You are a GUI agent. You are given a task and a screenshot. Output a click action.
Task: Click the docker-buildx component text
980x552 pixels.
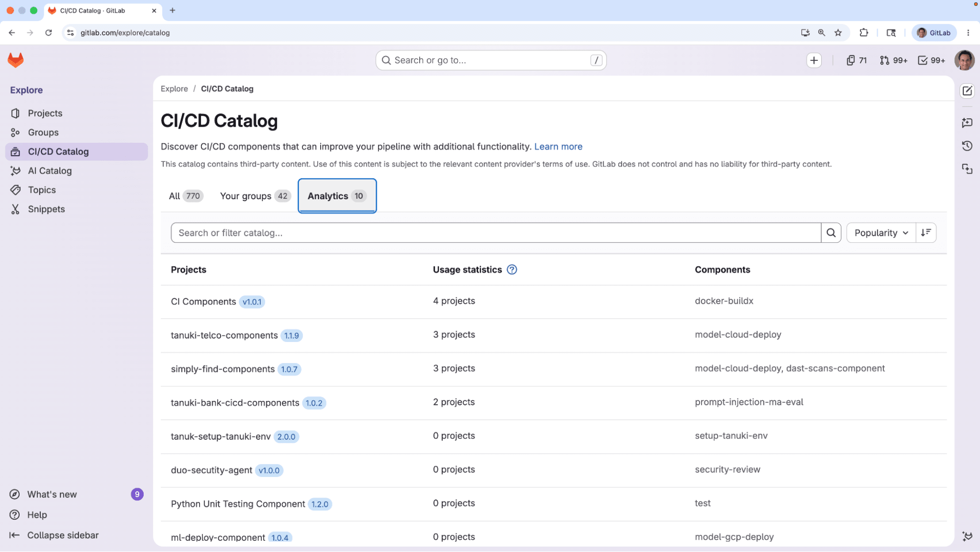tap(724, 301)
